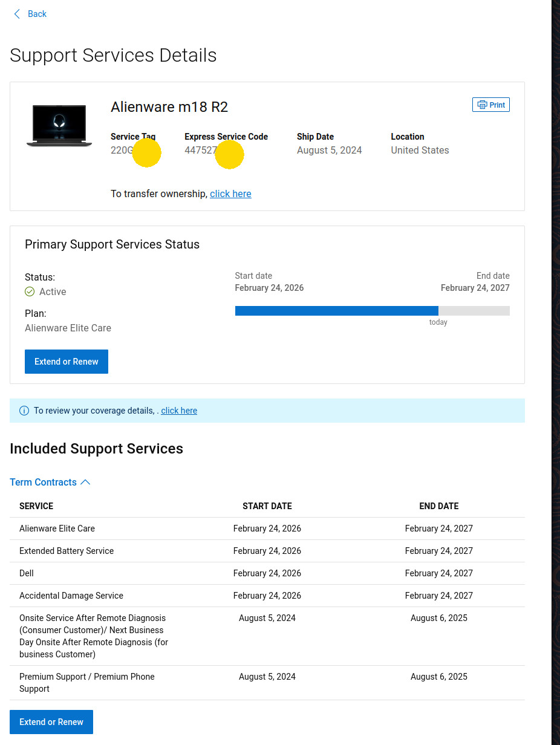The height and width of the screenshot is (745, 560).
Task: Click the START DATE column header
Action: point(267,506)
